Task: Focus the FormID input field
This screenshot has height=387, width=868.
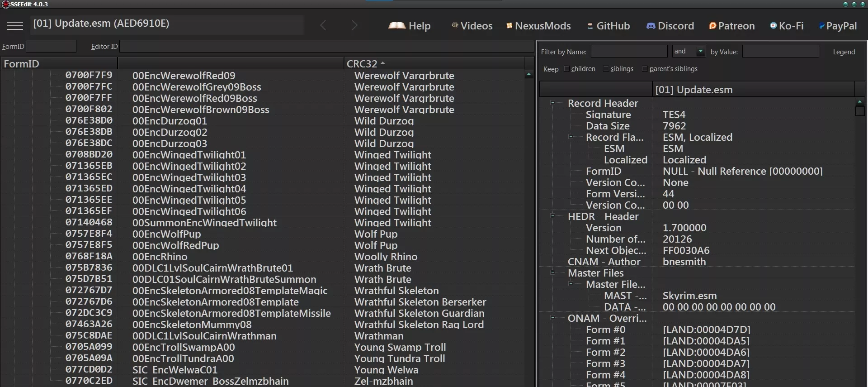Action: point(51,46)
